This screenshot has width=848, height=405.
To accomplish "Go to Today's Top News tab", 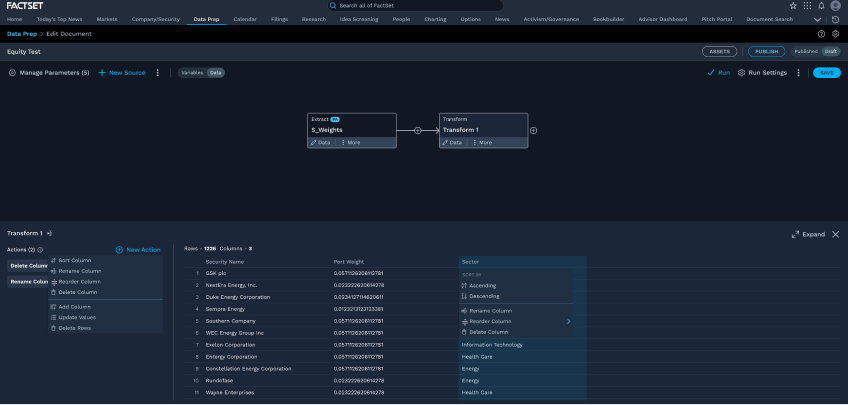I will pyautogui.click(x=59, y=19).
